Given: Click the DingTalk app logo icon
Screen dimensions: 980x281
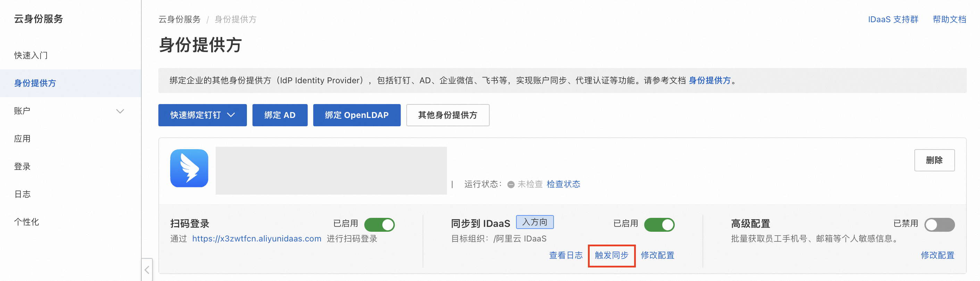Looking at the screenshot, I should [189, 168].
